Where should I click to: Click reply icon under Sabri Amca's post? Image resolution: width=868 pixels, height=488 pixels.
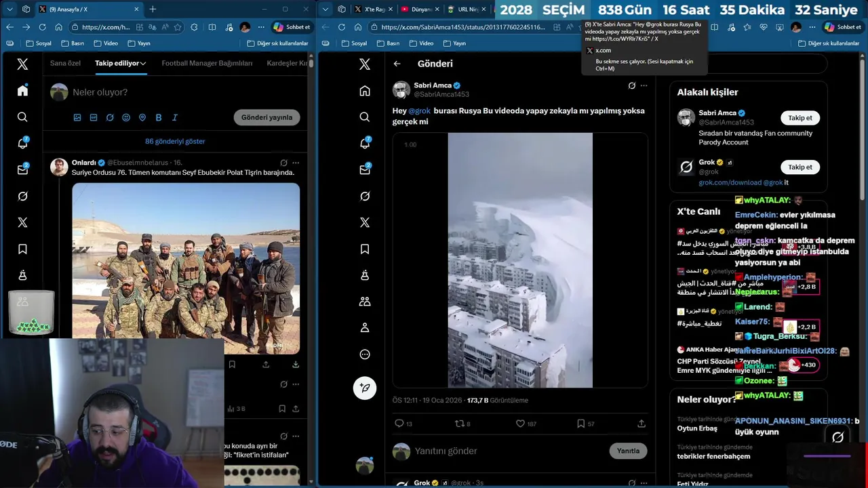click(399, 424)
